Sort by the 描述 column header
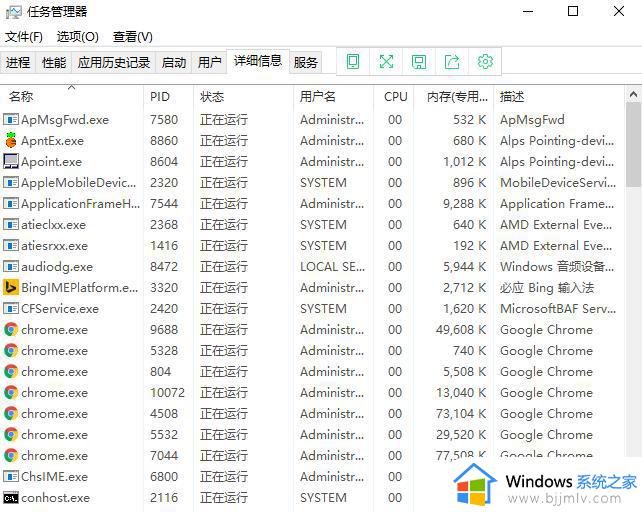Image resolution: width=642 pixels, height=512 pixels. point(559,97)
